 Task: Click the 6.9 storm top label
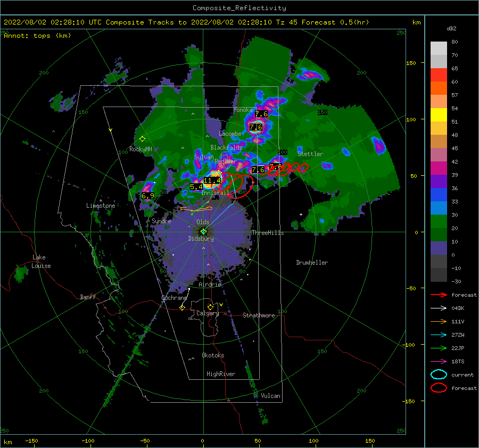click(148, 196)
